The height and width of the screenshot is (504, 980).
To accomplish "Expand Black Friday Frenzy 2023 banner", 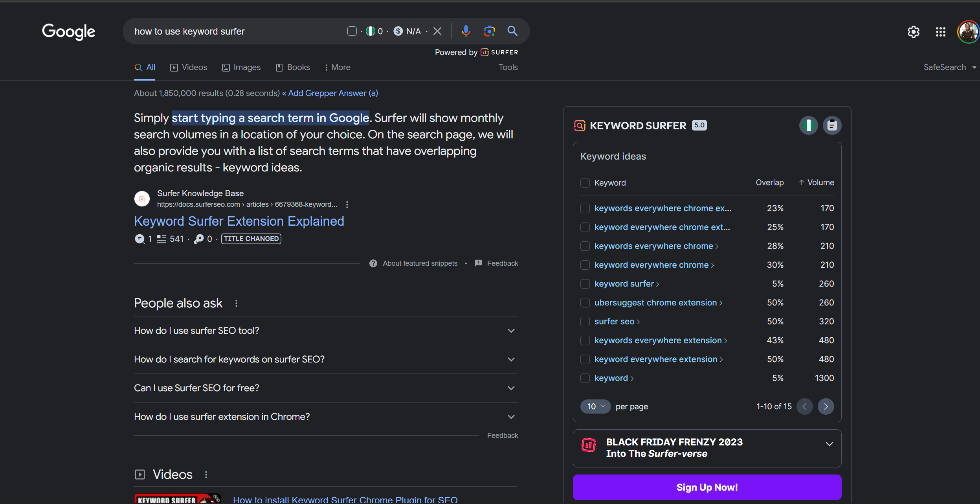I will point(829,444).
